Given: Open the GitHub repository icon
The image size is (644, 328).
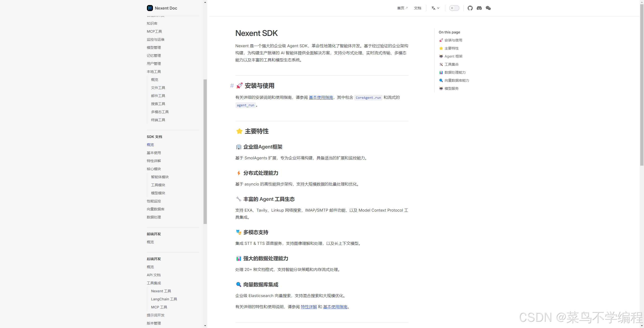Looking at the screenshot, I should coord(470,8).
